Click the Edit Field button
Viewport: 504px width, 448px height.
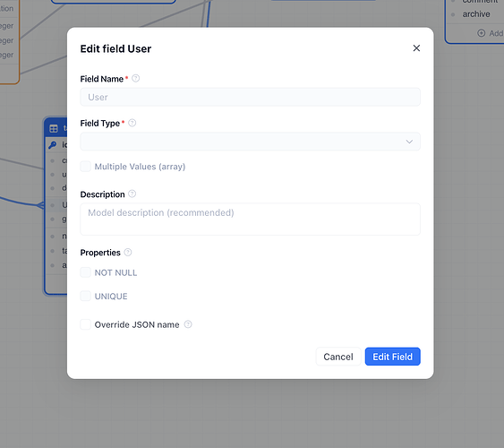[x=392, y=357]
